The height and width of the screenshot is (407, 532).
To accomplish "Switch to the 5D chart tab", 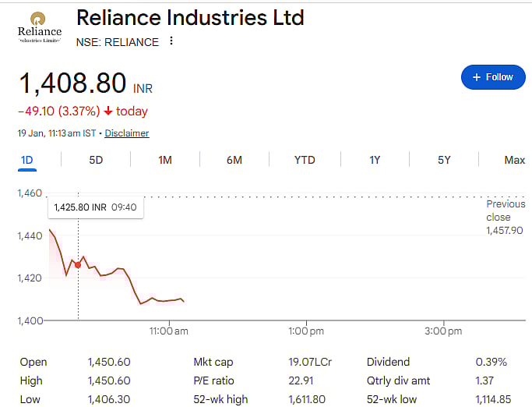I will click(x=96, y=160).
